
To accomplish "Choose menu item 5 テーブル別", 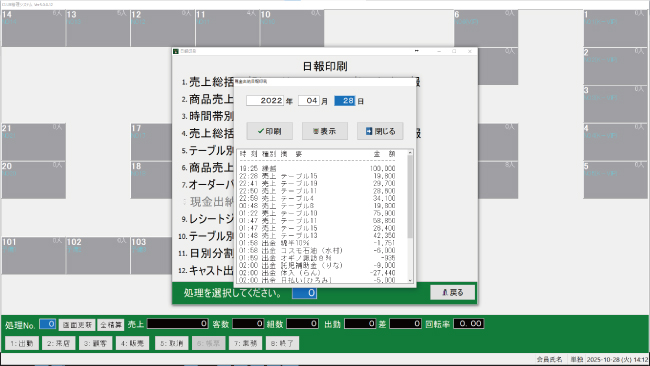I will (x=207, y=150).
